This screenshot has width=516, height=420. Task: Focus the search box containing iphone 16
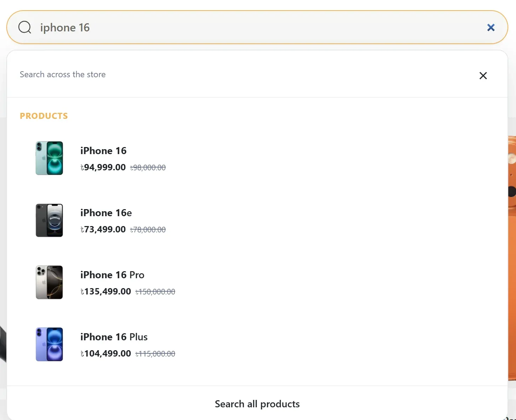[257, 27]
